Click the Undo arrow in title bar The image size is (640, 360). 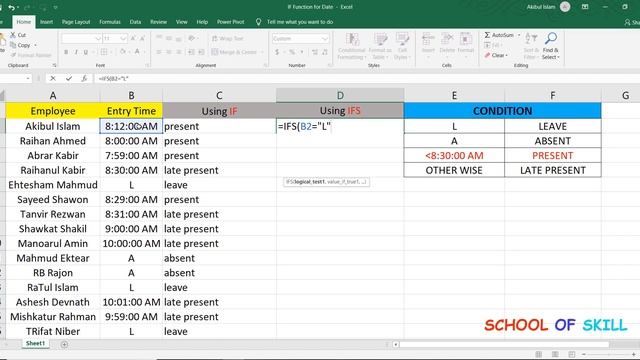(x=11, y=7)
